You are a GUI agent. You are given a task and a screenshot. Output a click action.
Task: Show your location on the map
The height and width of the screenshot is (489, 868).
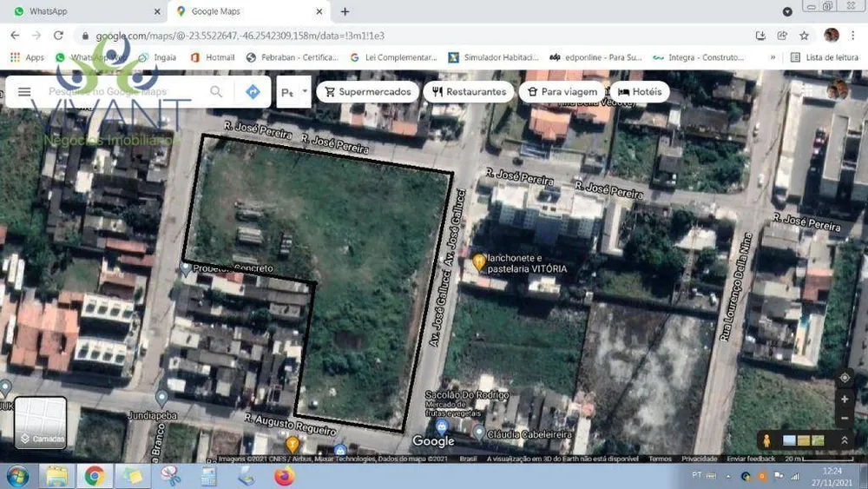pyautogui.click(x=845, y=378)
